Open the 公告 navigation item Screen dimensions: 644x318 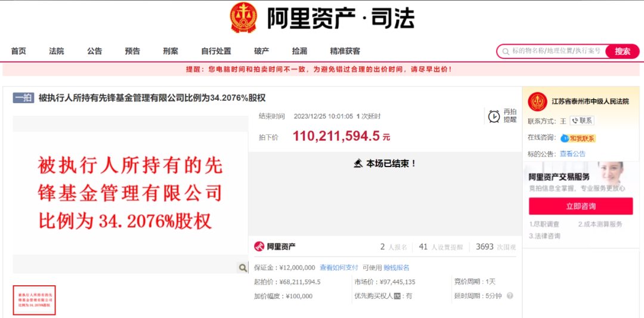tap(94, 51)
